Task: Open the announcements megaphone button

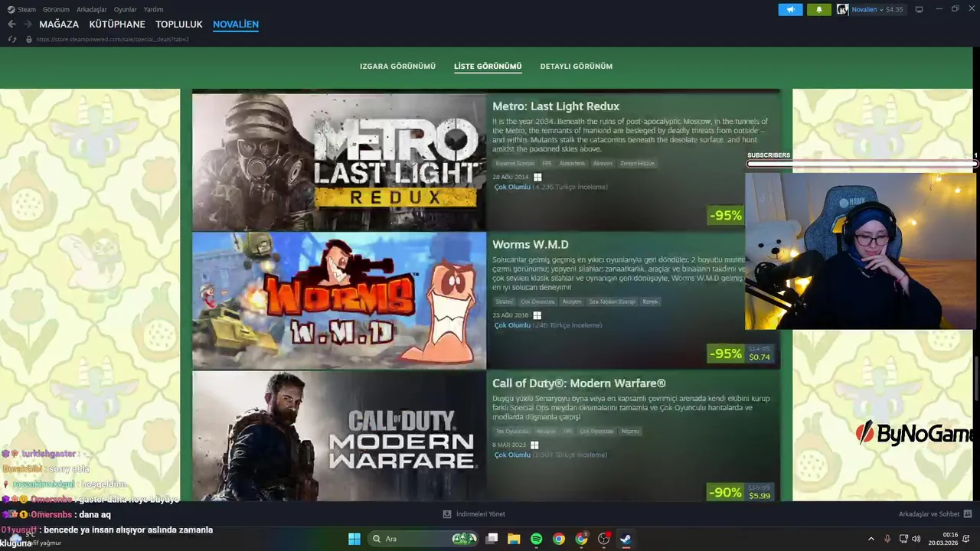Action: [791, 9]
